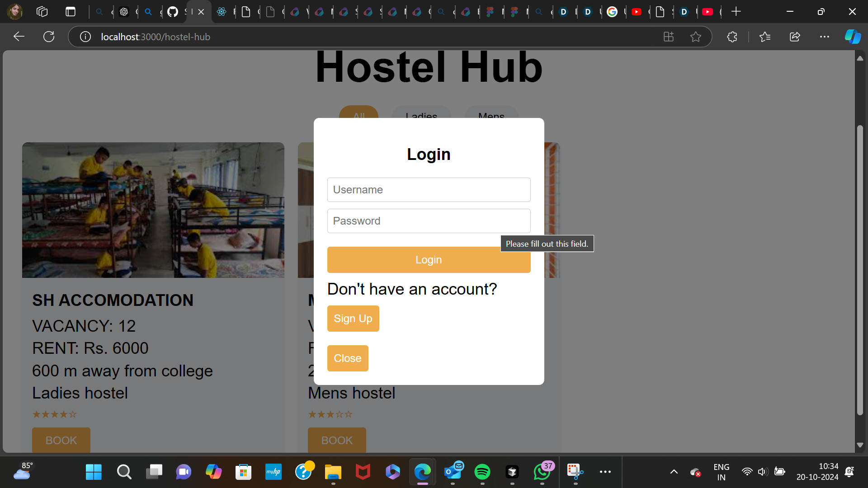Open Spotify from the taskbar
Viewport: 868px width, 488px height.
pyautogui.click(x=482, y=472)
